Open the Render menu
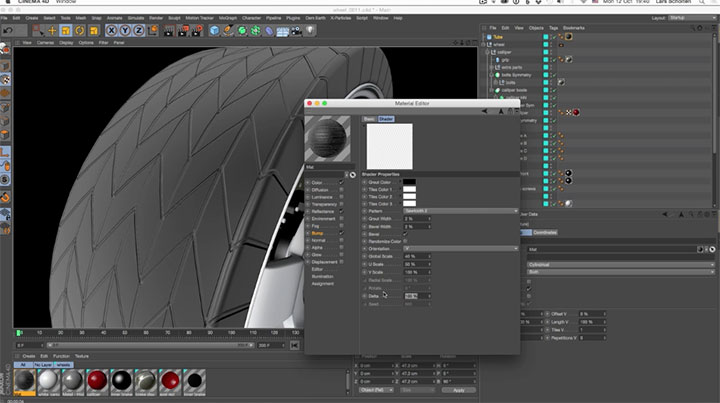The height and width of the screenshot is (403, 720). point(156,18)
